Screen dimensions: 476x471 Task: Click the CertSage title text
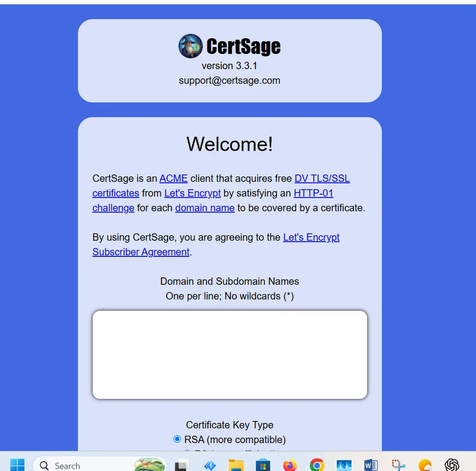click(x=243, y=46)
